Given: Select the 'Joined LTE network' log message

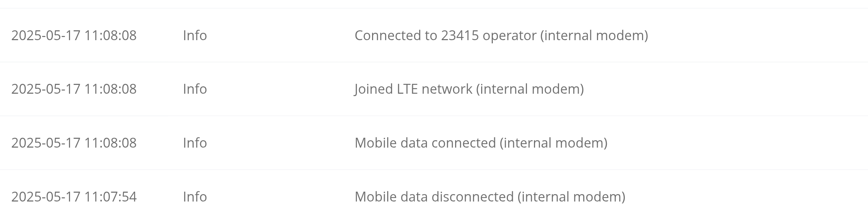Looking at the screenshot, I should tap(469, 89).
